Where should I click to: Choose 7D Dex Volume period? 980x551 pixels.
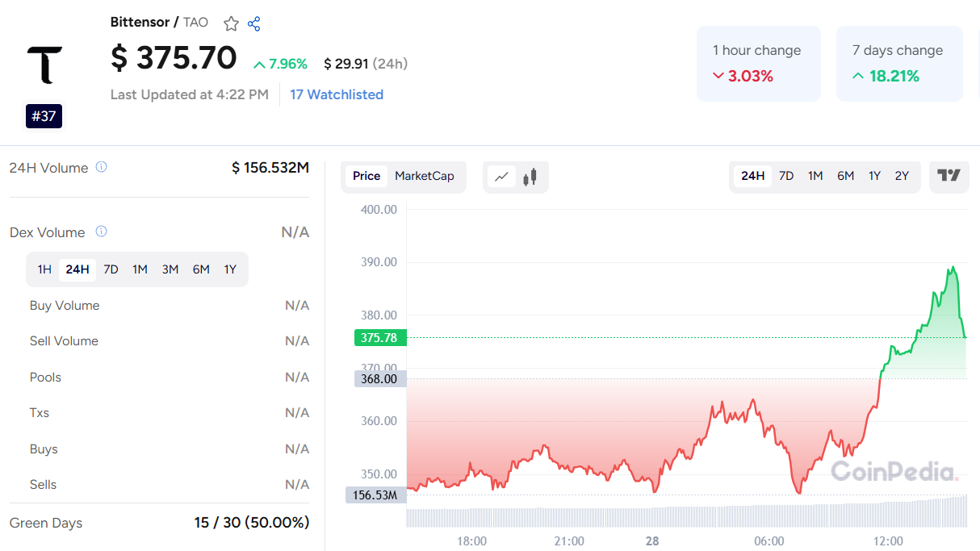coord(111,269)
